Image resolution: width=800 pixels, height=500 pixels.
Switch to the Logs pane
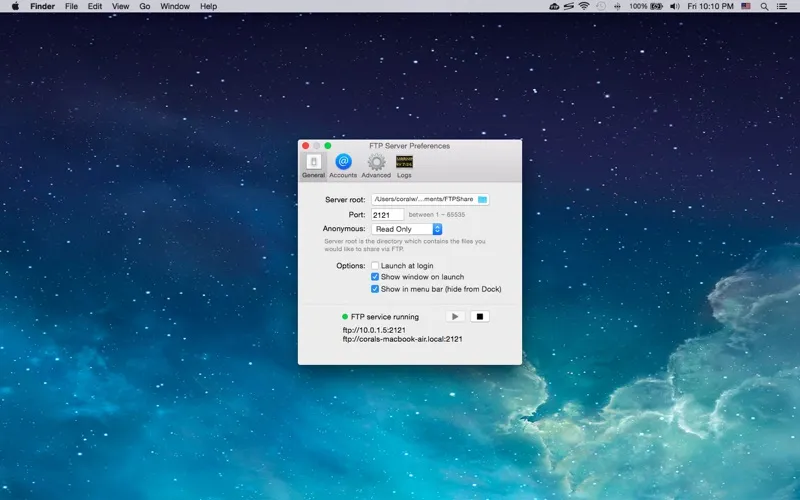(x=404, y=165)
